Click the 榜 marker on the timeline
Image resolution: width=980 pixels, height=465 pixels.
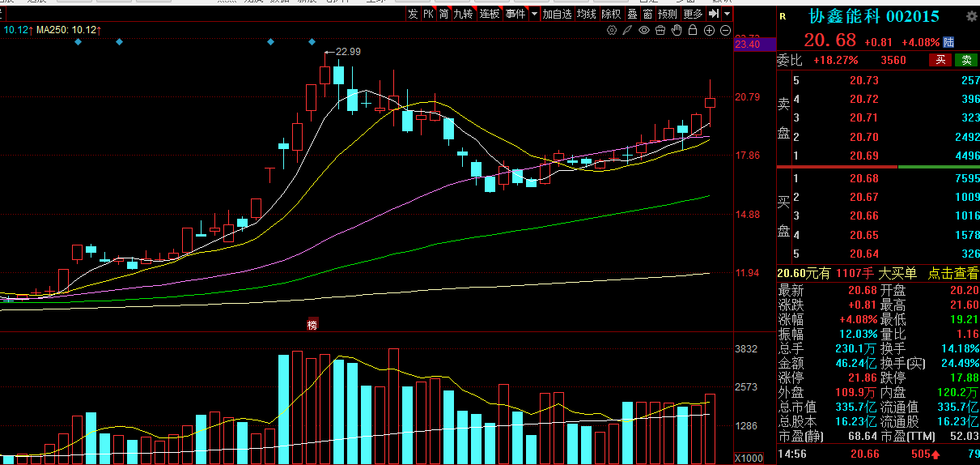point(312,325)
